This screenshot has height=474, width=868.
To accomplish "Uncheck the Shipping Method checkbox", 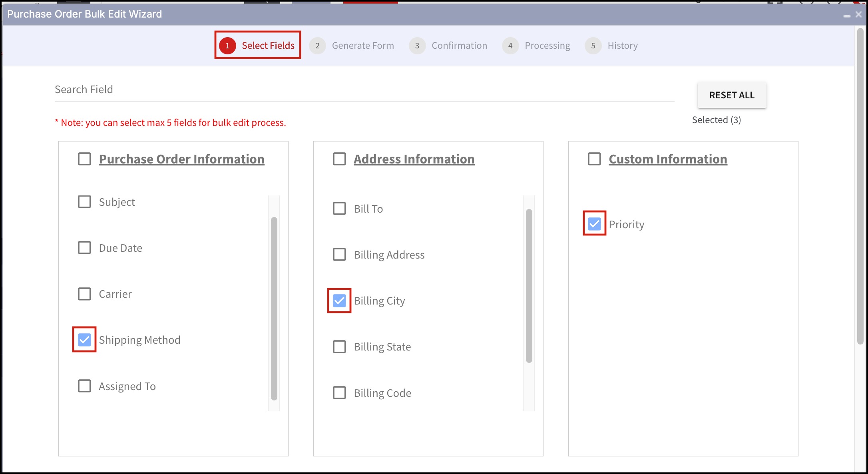I will pos(84,340).
